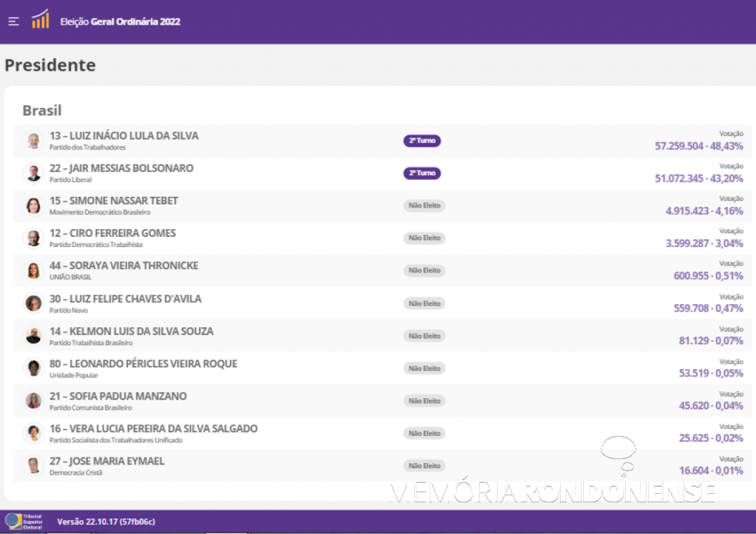
Task: Click Jair Bolsonaro's candidate photo
Action: coord(33,173)
